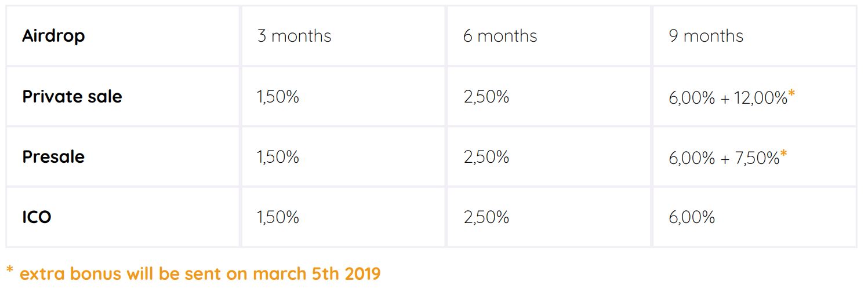
Task: Click the "ICO" row label
Action: [37, 217]
